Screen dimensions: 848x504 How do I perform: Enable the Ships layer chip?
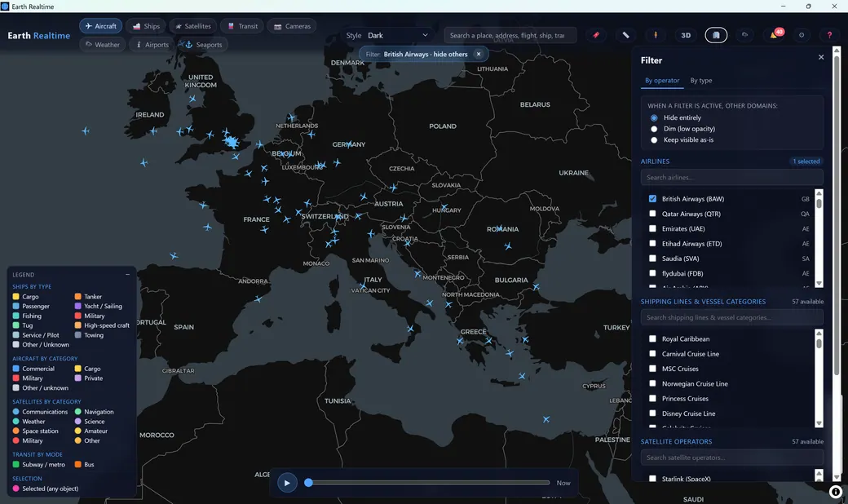[147, 26]
